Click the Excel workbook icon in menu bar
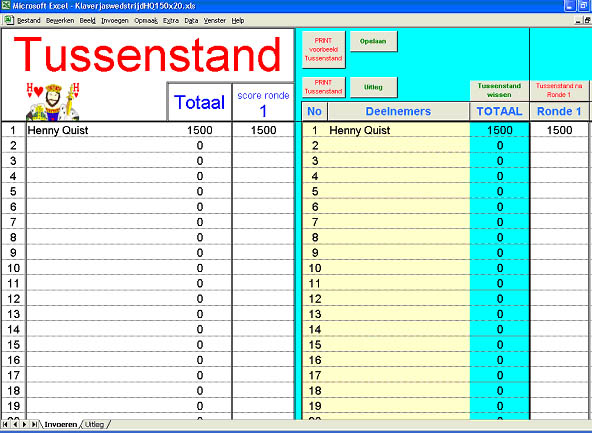Screen dimensions: 592x435 pos(9,20)
